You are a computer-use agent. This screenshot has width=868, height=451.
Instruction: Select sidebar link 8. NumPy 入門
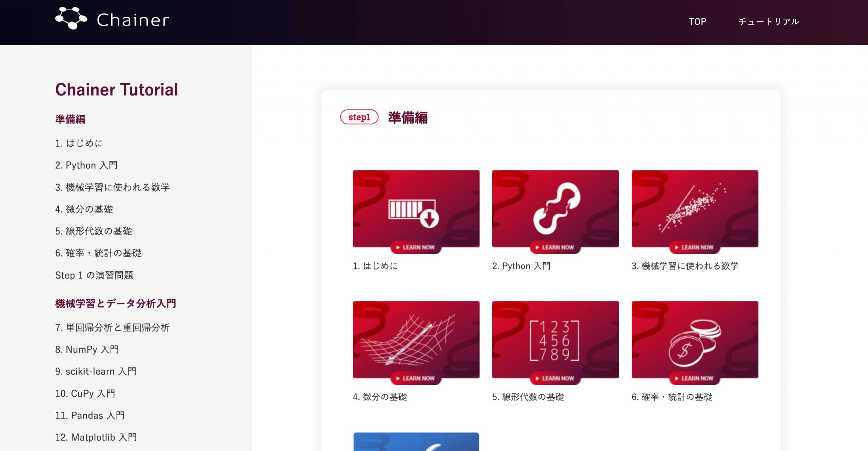[x=87, y=350]
